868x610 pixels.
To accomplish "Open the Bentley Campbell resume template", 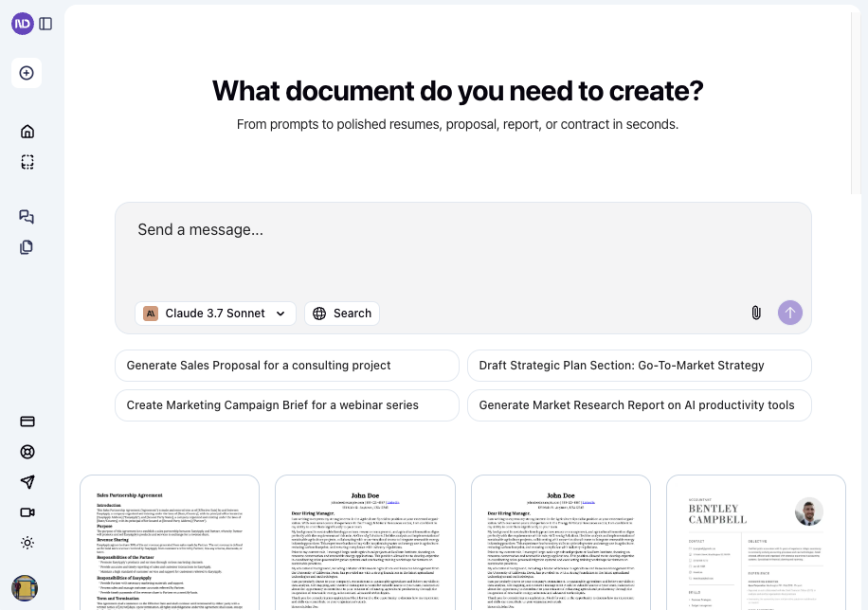I will pos(755,542).
